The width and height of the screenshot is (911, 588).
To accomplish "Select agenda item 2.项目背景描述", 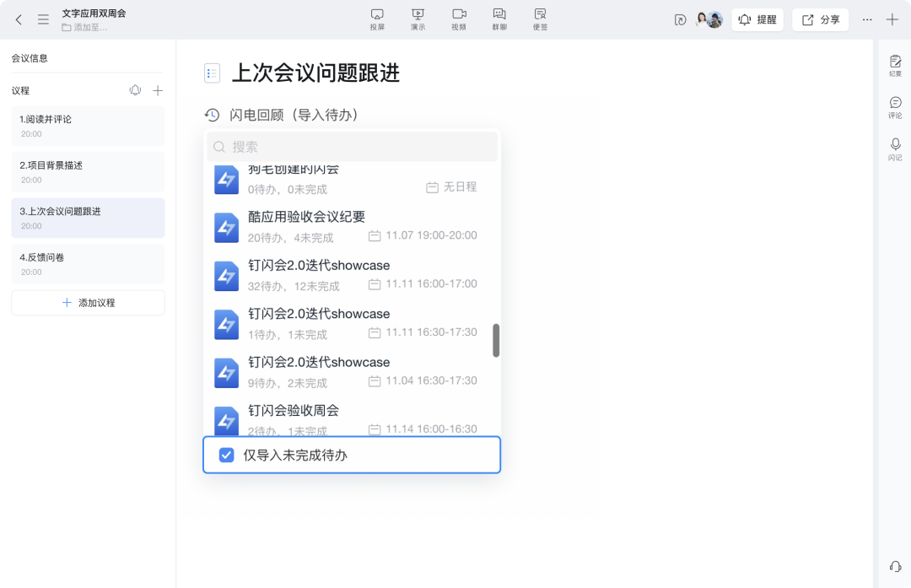I will click(x=88, y=172).
